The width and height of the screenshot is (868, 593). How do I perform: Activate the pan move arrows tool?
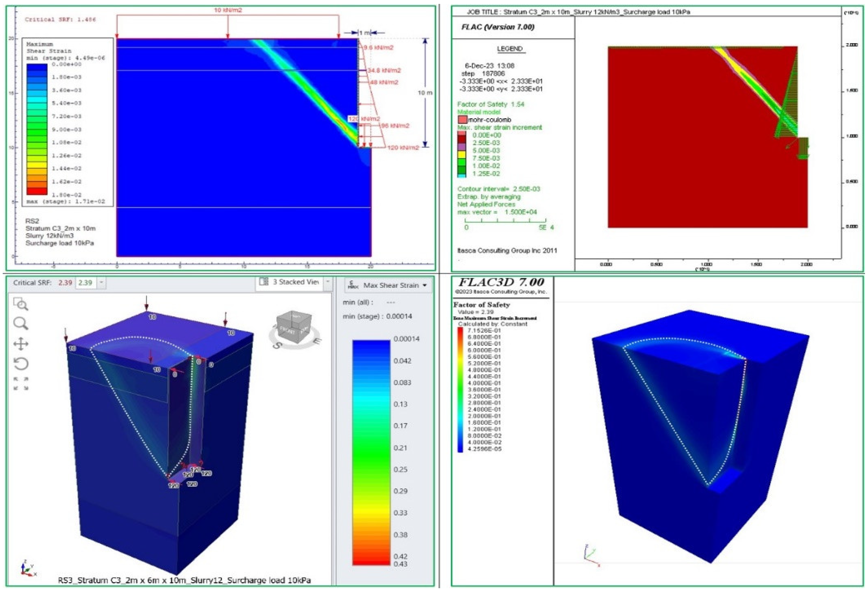[x=21, y=344]
